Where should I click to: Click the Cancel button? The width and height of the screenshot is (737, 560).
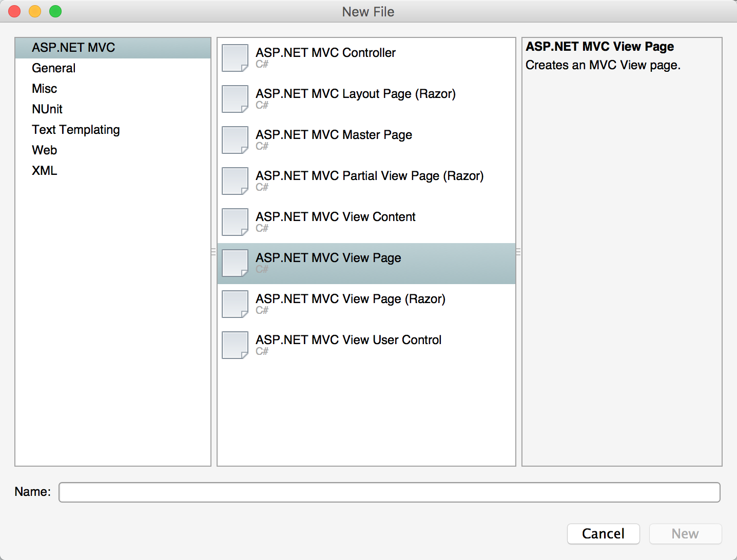[604, 534]
